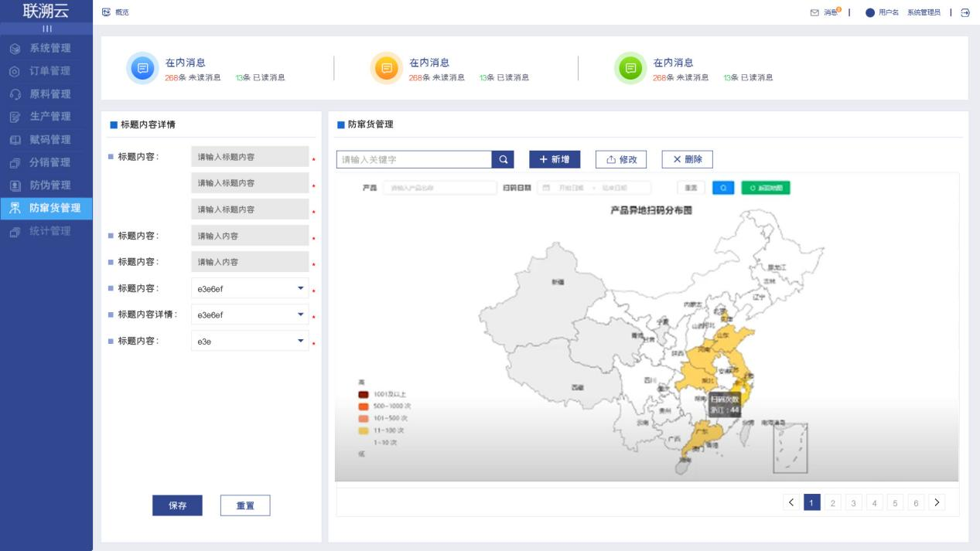Click the blue user avatar icon

coord(869,12)
